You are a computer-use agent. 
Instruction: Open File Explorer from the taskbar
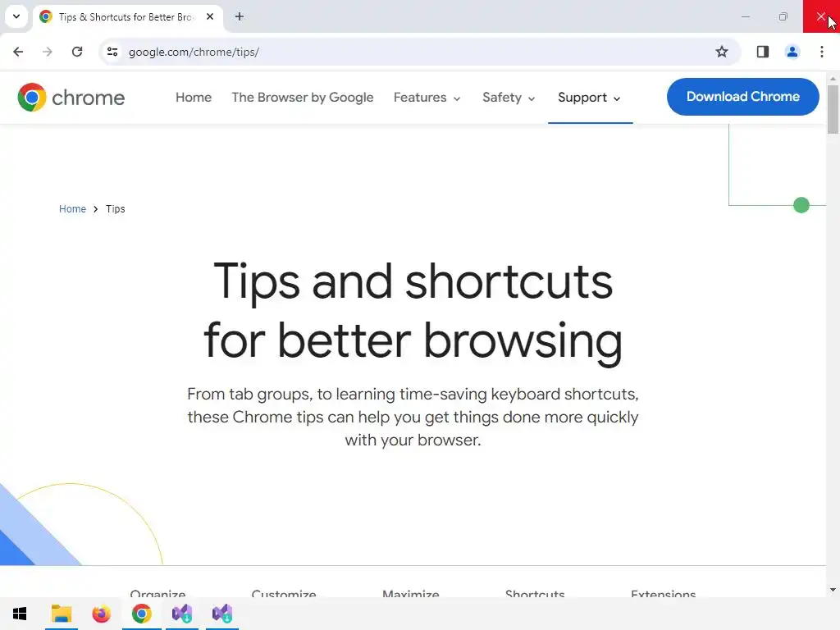click(x=61, y=614)
